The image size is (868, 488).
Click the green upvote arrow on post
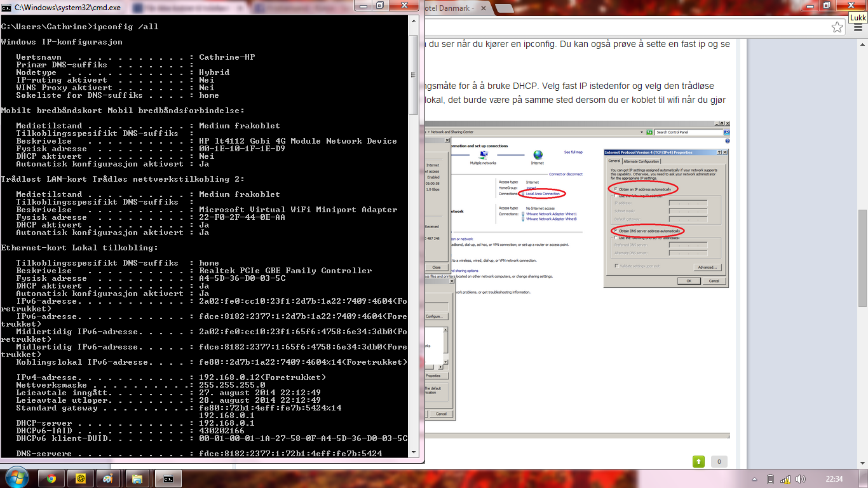pyautogui.click(x=698, y=462)
